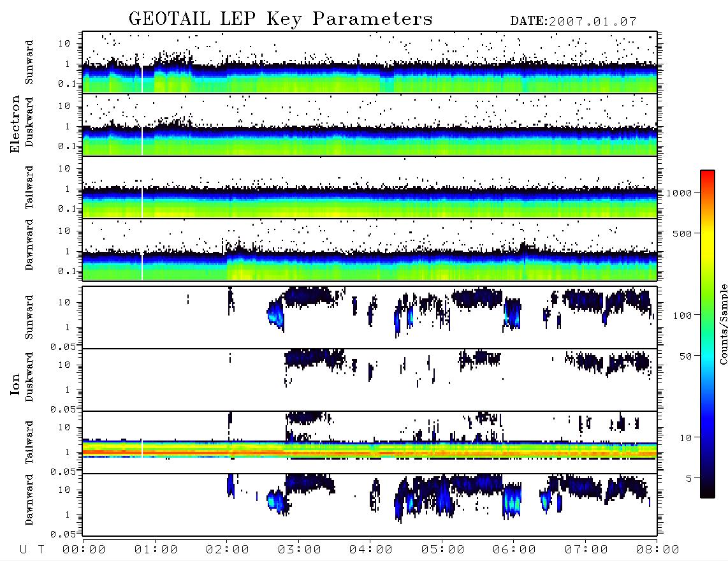Click the Ion Dawnward panel label
The image size is (728, 561).
coord(29,500)
